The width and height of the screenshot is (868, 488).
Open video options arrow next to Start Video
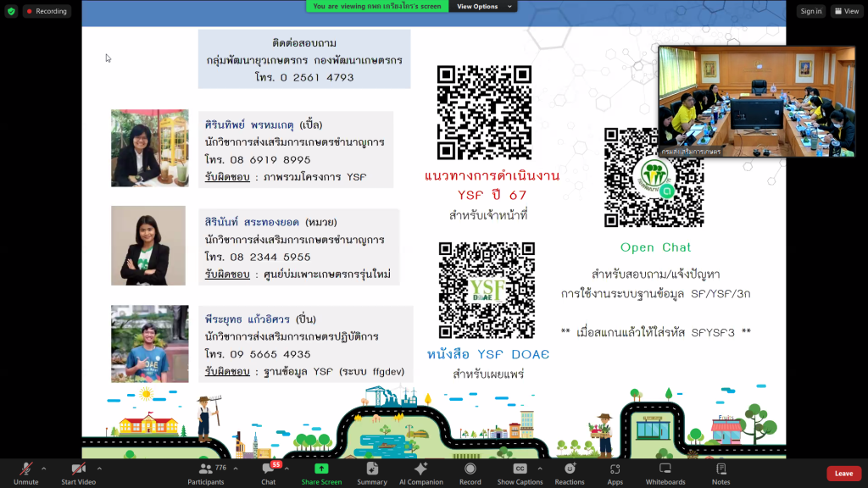pyautogui.click(x=100, y=469)
